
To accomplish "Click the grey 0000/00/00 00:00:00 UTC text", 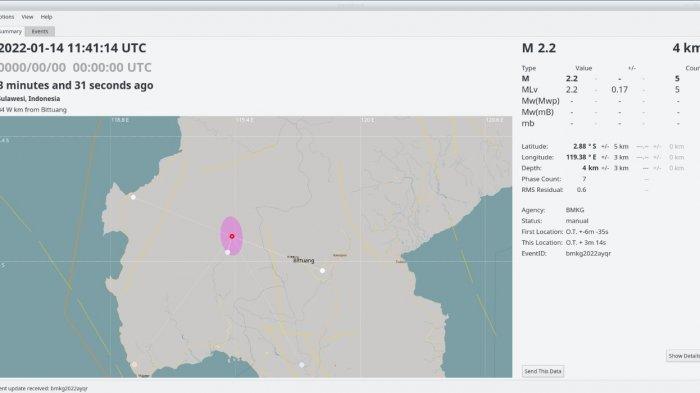I will (75, 67).
